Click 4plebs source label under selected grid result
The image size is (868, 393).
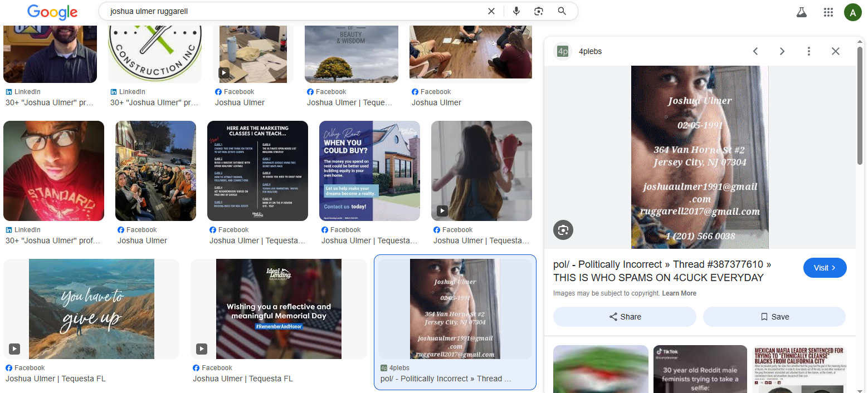pos(395,368)
